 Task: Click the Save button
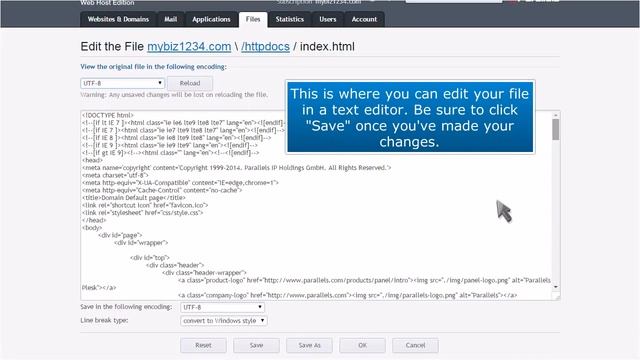click(256, 345)
